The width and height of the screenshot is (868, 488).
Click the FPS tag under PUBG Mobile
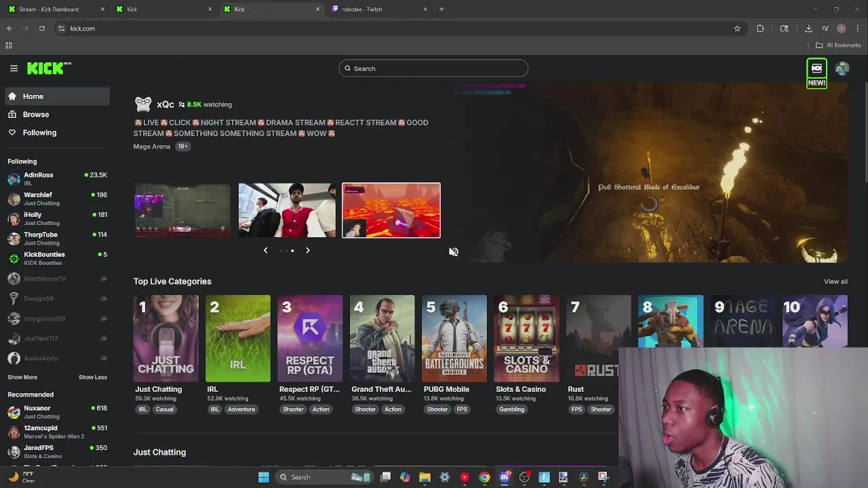click(462, 409)
